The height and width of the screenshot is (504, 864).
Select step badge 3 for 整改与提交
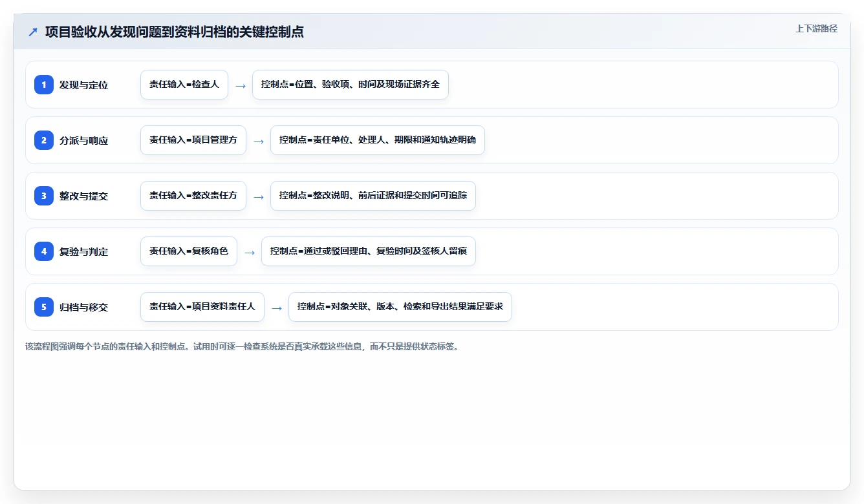[x=44, y=196]
